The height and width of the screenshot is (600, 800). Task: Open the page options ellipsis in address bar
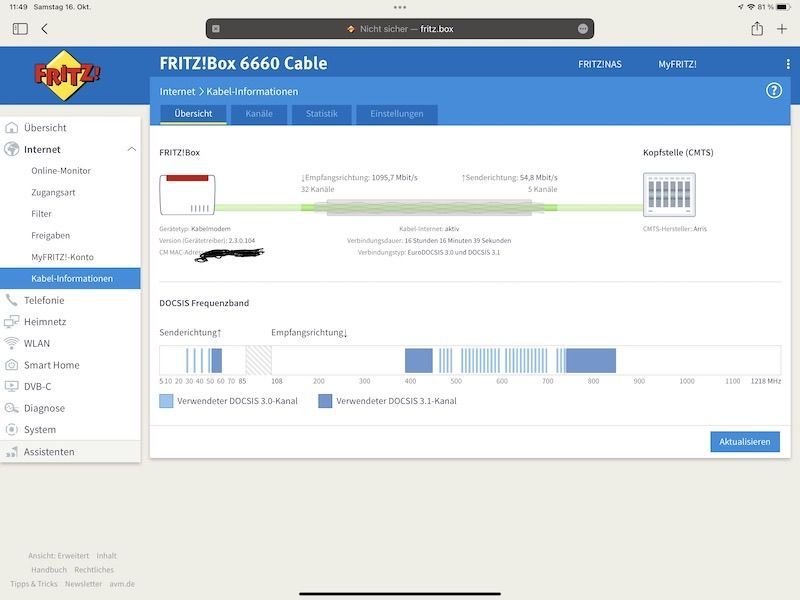[x=583, y=29]
